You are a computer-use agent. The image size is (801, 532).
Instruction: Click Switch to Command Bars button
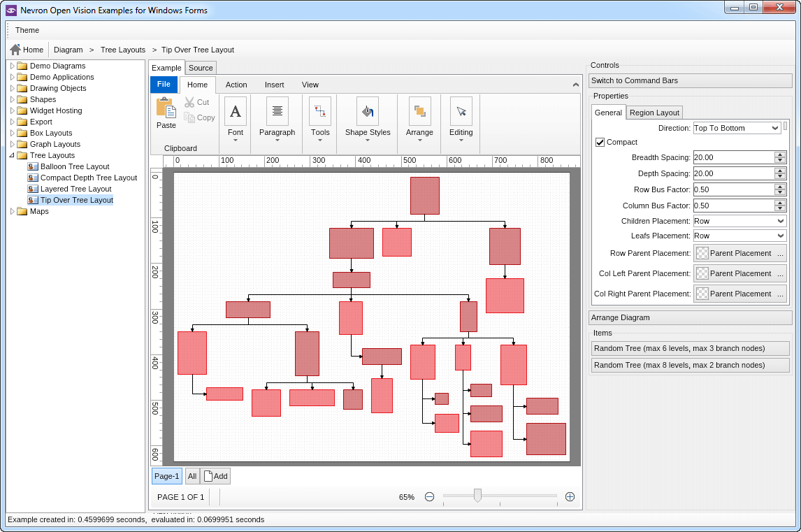pos(690,80)
